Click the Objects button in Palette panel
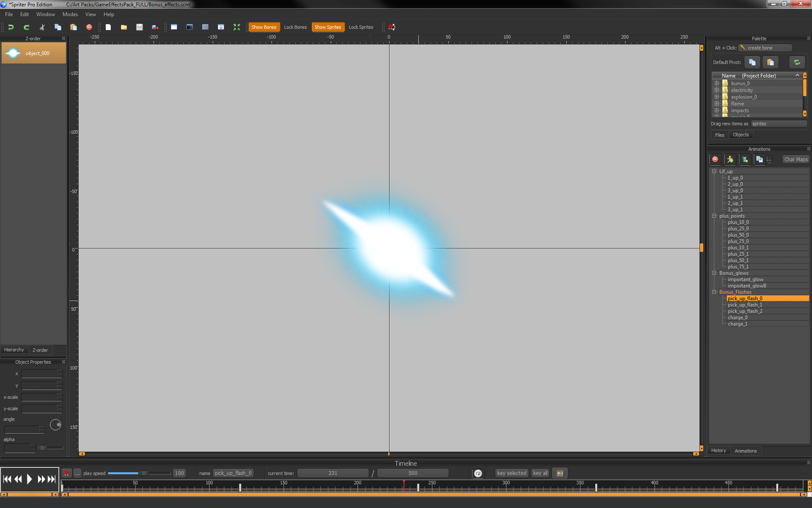 (x=741, y=134)
